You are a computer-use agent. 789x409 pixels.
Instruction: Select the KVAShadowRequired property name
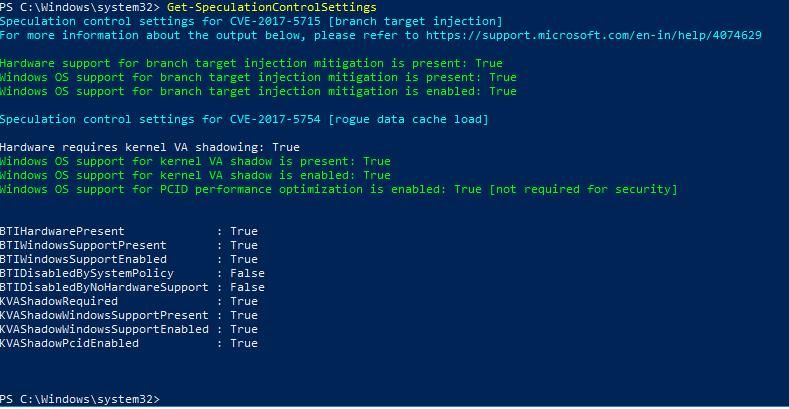tap(59, 301)
